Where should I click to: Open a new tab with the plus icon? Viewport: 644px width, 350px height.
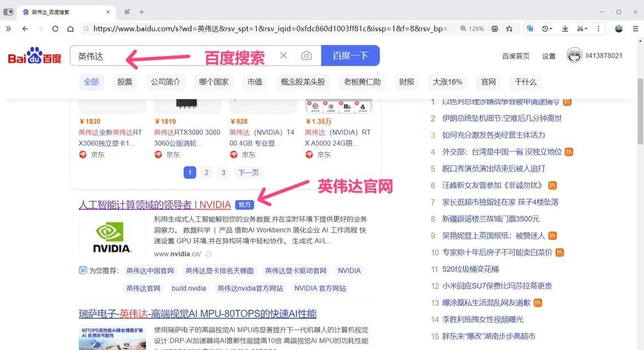tap(142, 12)
